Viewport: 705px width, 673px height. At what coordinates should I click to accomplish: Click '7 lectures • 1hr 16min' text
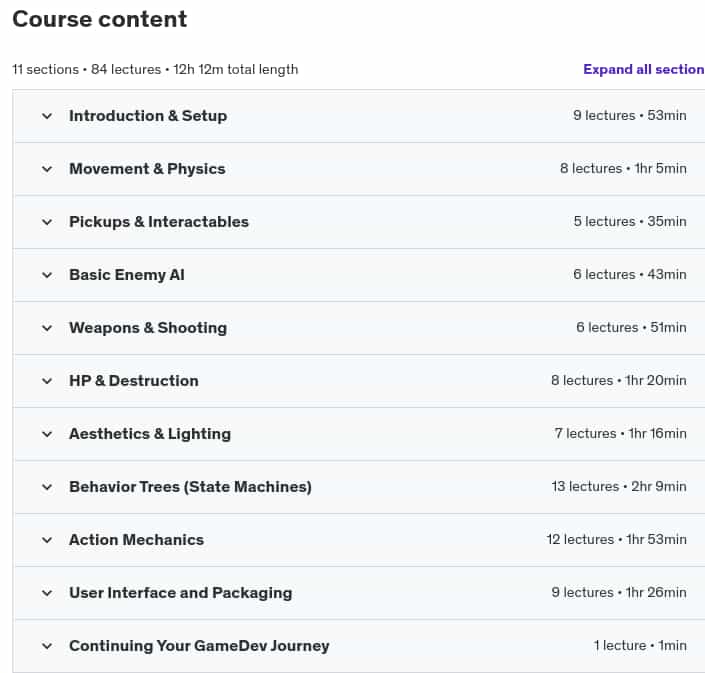pyautogui.click(x=620, y=434)
